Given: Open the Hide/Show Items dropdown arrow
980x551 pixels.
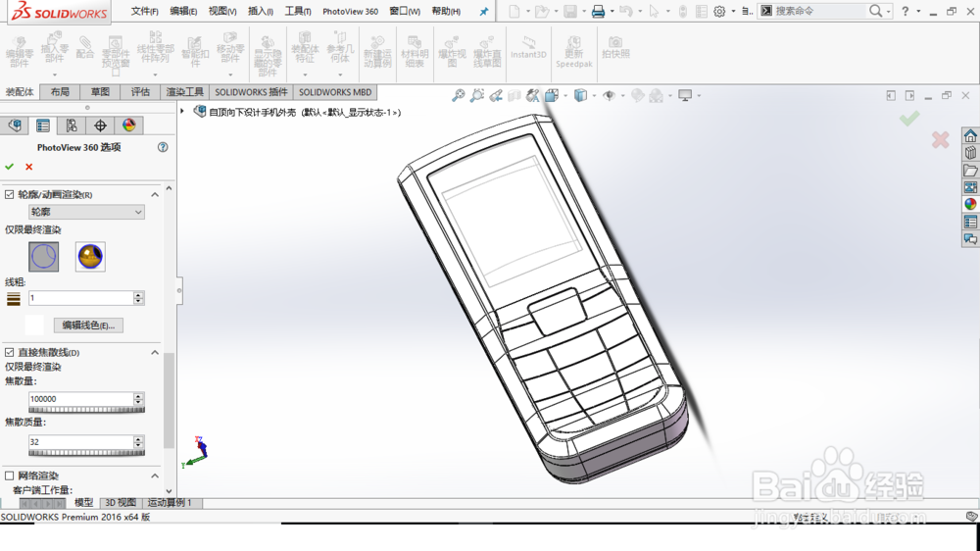Looking at the screenshot, I should [622, 96].
